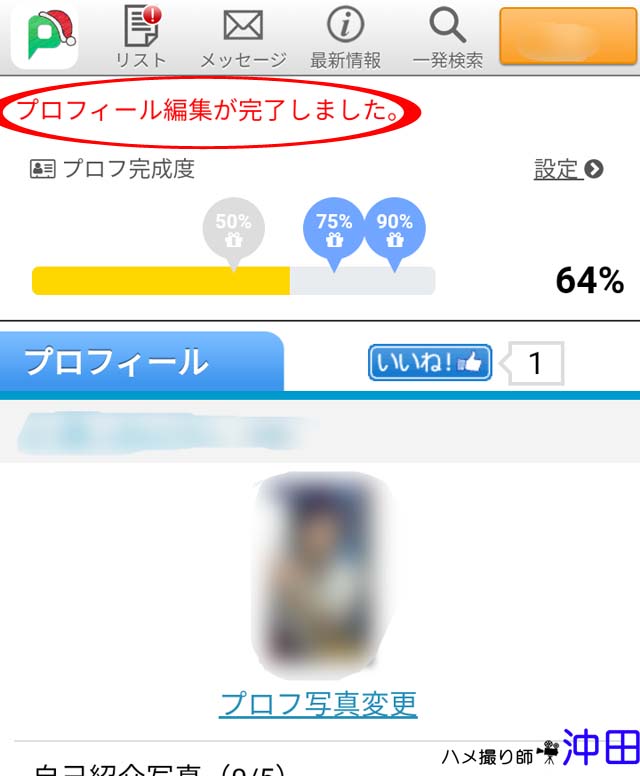Image resolution: width=640 pixels, height=776 pixels.
Task: Click the 64% completion percentage
Action: tap(590, 281)
